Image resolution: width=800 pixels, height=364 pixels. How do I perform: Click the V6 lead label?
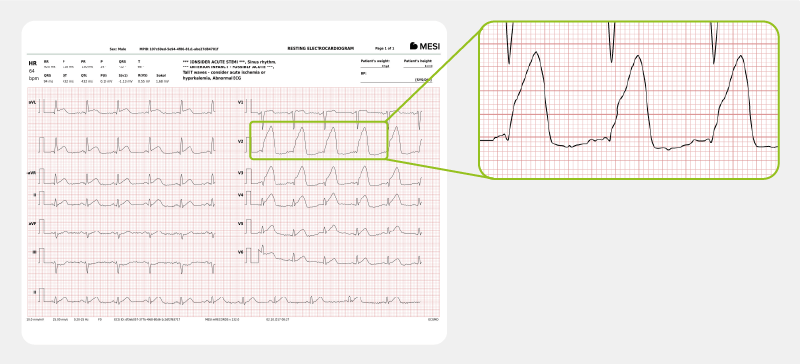[x=240, y=252]
